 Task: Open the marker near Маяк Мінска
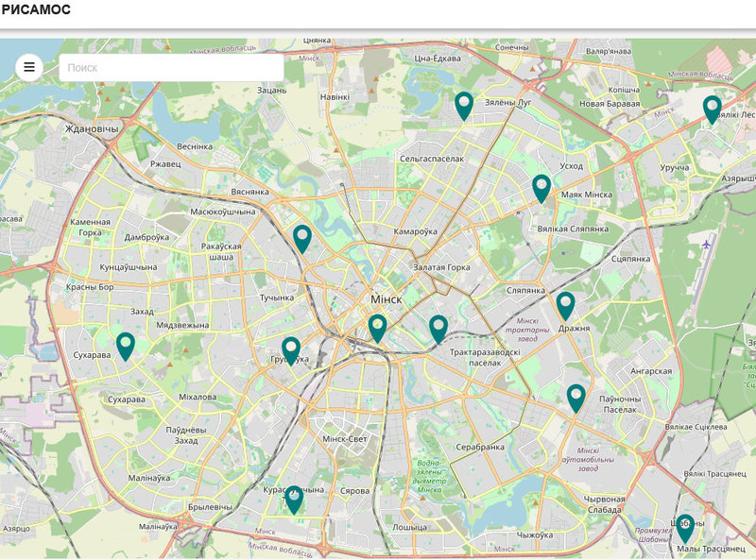point(541,188)
